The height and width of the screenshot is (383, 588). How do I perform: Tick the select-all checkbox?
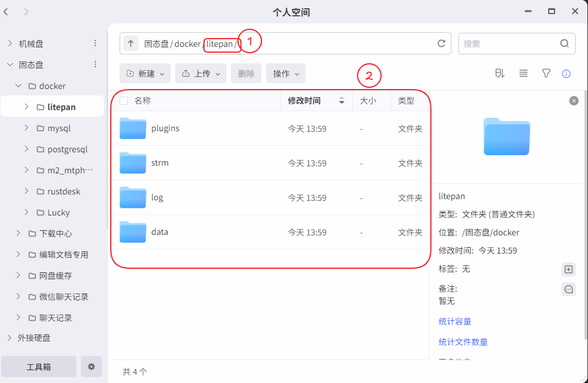point(124,100)
